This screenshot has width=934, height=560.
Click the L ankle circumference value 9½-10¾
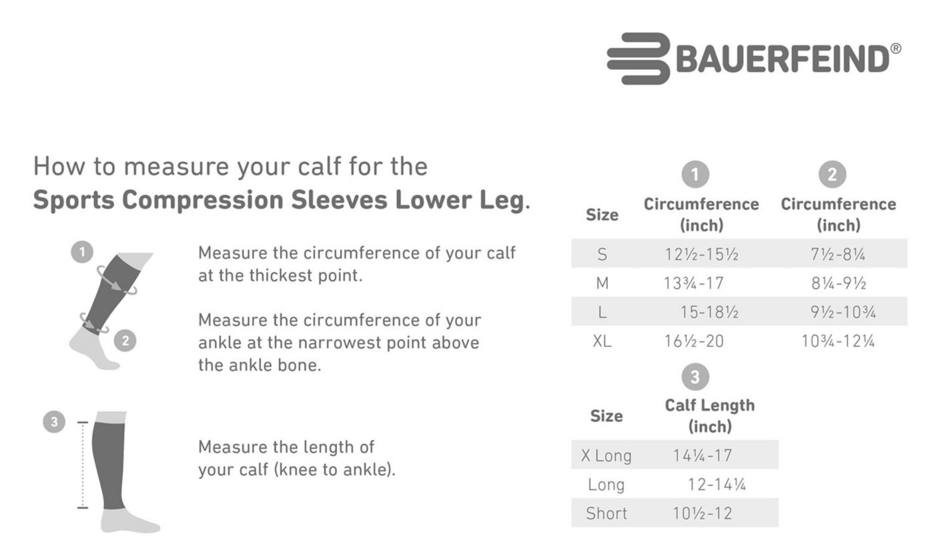[843, 312]
